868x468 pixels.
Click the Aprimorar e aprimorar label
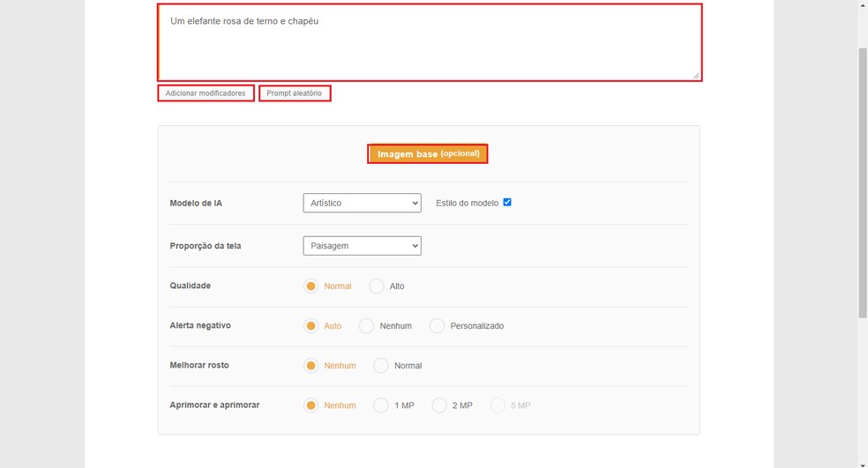coord(214,405)
